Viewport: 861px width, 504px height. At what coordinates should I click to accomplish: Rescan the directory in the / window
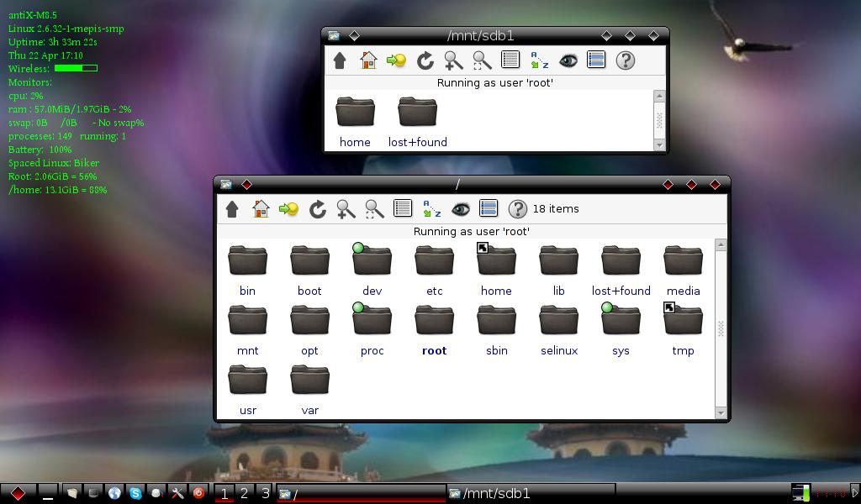click(x=317, y=209)
